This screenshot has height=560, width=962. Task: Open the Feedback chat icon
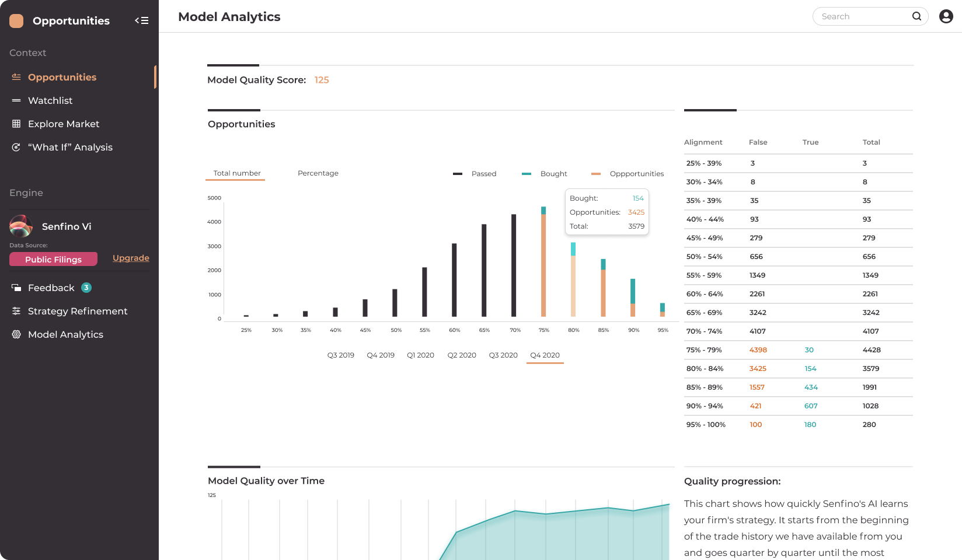pyautogui.click(x=16, y=288)
